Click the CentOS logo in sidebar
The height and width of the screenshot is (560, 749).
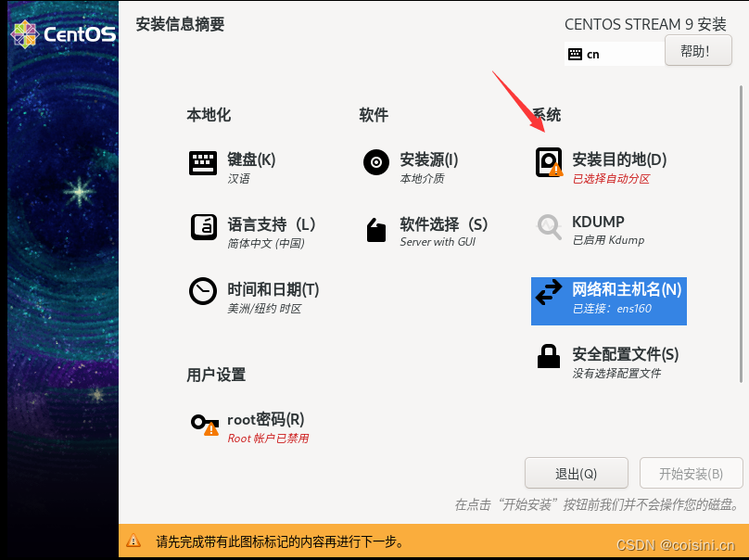pos(63,34)
